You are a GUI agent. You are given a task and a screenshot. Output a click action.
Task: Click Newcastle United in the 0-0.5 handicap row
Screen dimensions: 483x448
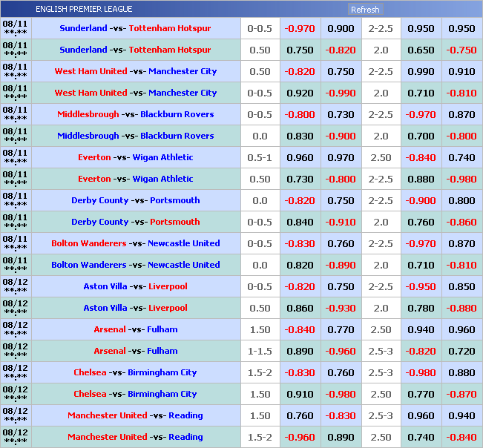(184, 244)
